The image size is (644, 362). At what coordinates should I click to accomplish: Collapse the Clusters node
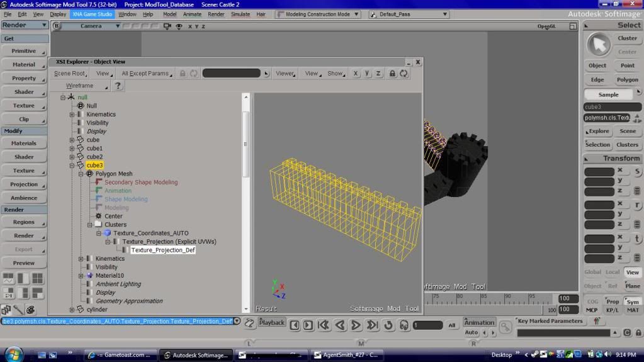click(x=89, y=225)
